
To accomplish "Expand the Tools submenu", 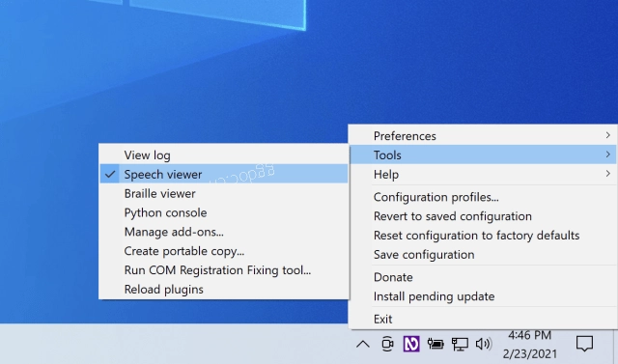I will (483, 154).
